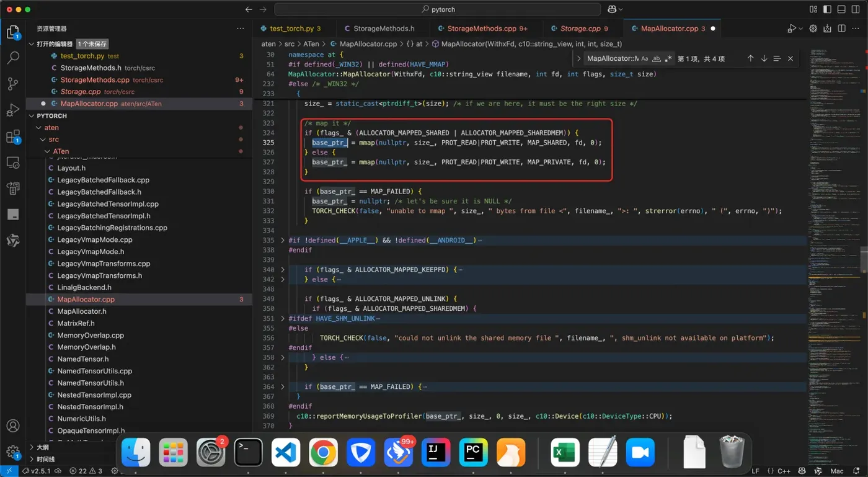Toggle Primary Side Bar visibility
The image size is (868, 477).
click(827, 9)
